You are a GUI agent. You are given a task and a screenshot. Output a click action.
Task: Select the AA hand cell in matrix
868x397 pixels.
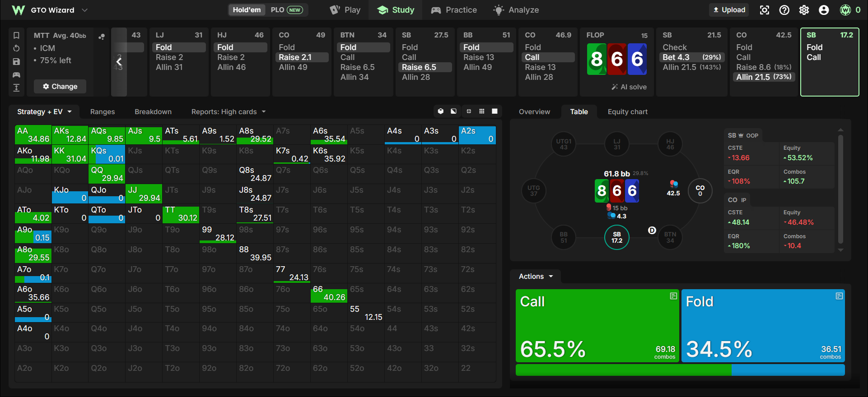33,135
